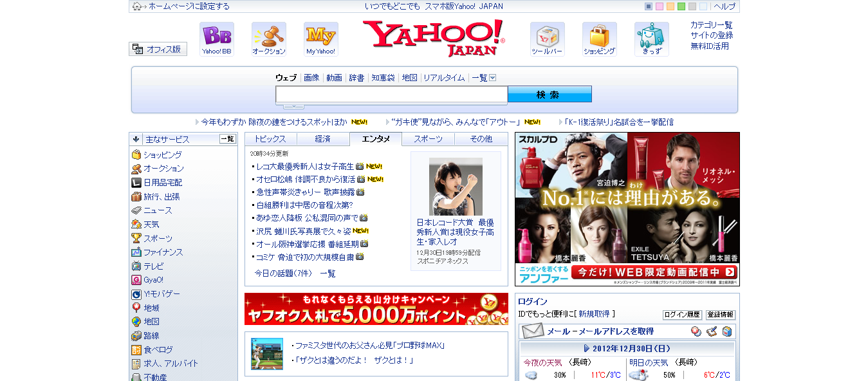Select the リアルタイム search category
This screenshot has height=381, width=868.
tap(444, 78)
